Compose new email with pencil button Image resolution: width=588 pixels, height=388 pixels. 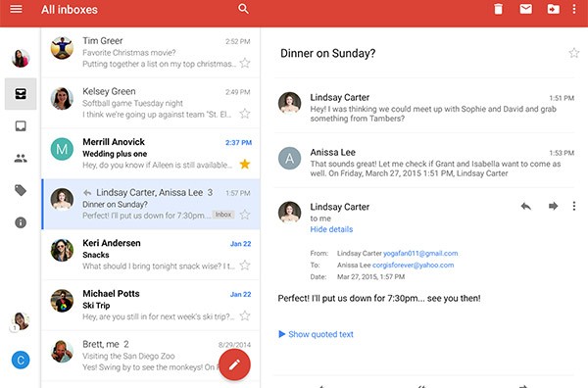click(x=234, y=364)
